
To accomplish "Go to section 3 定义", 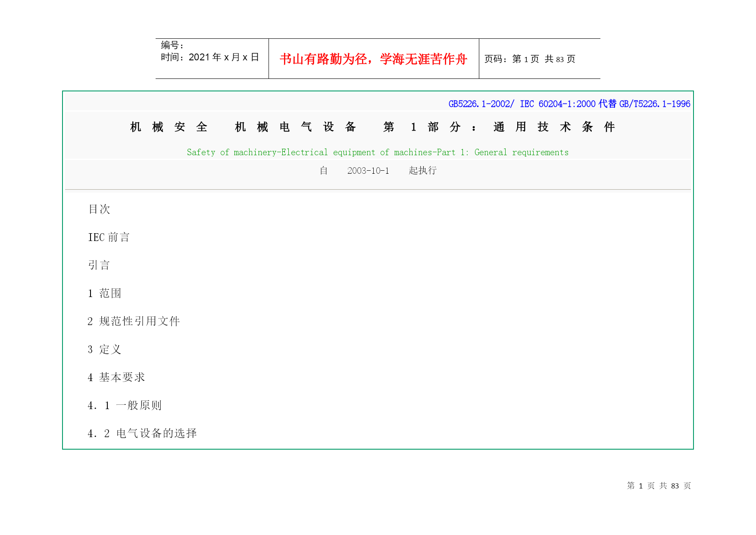I will point(105,349).
